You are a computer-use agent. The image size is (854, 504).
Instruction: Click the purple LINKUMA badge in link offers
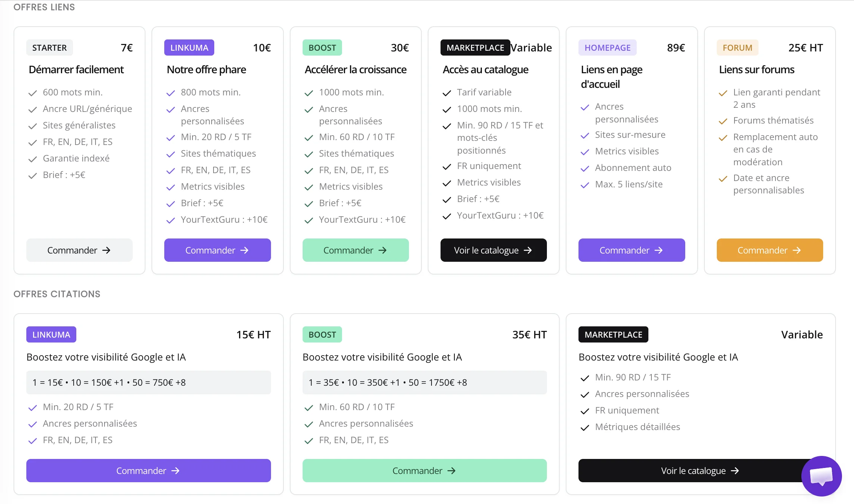coord(189,48)
